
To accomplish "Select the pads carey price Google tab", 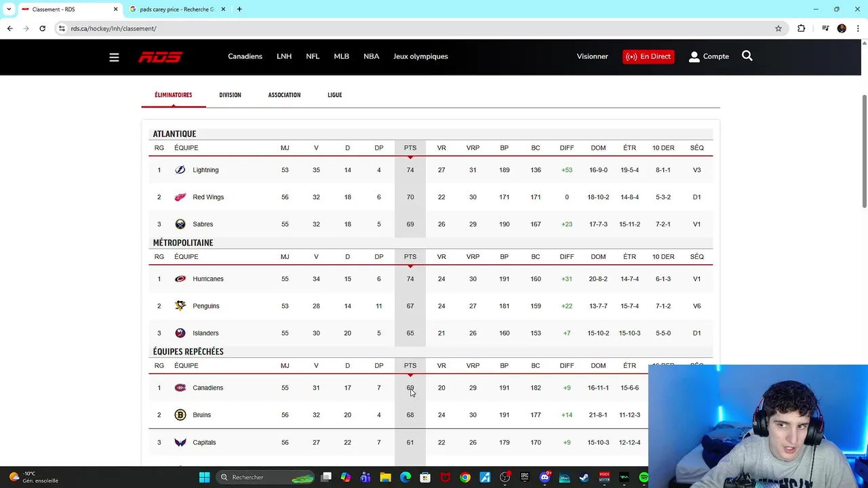I will [x=177, y=9].
